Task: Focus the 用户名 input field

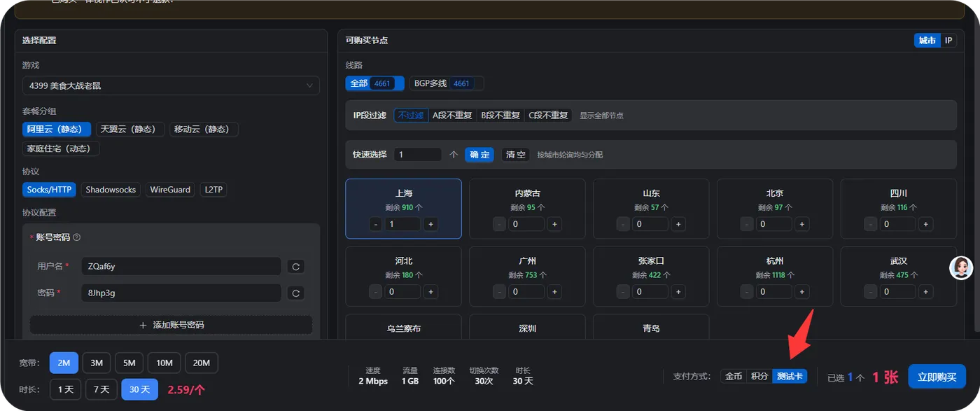Action: tap(181, 267)
